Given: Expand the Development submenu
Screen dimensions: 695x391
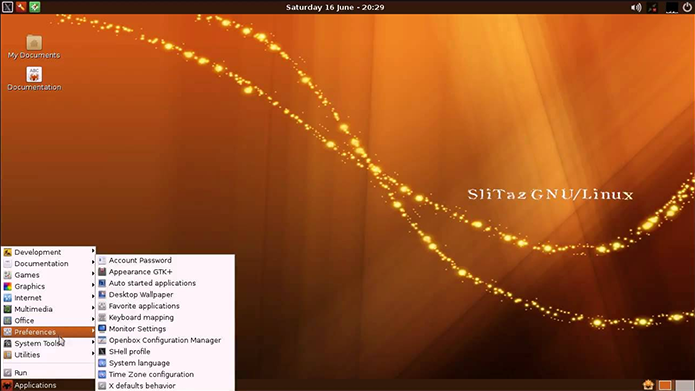Looking at the screenshot, I should (49, 252).
